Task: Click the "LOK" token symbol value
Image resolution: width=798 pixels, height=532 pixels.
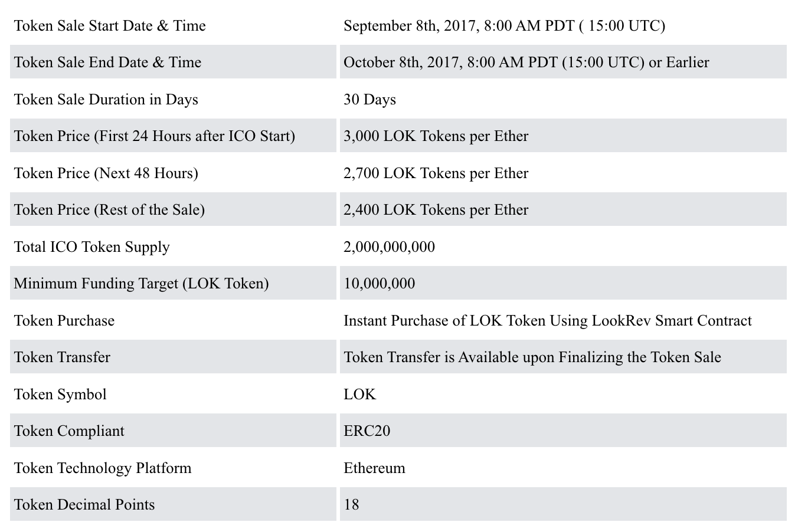Action: coord(359,395)
